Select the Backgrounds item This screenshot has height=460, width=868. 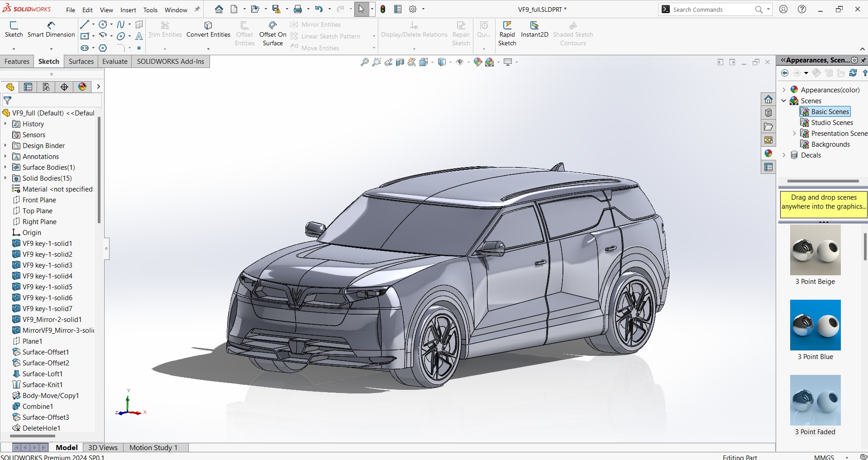point(825,144)
